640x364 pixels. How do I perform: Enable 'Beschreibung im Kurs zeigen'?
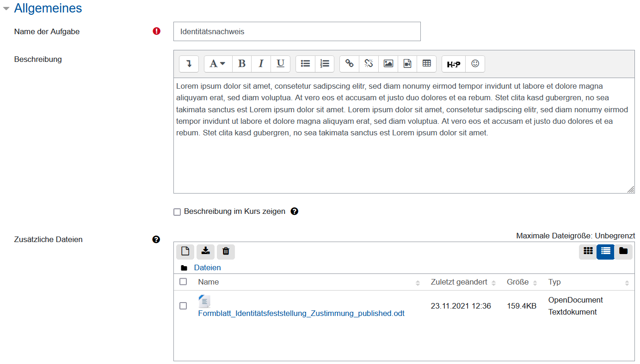tap(177, 212)
